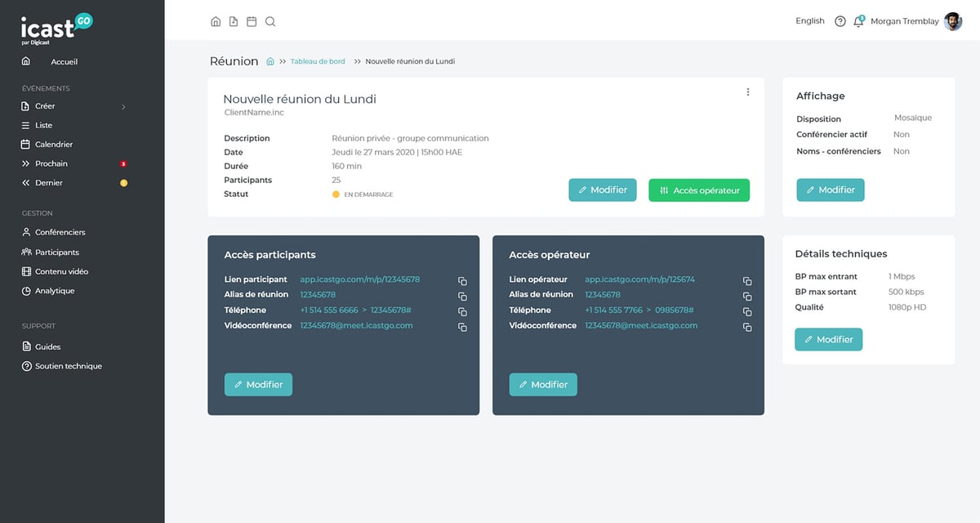
Task: Click the ClientName.inc subtitle
Action: coord(254,113)
